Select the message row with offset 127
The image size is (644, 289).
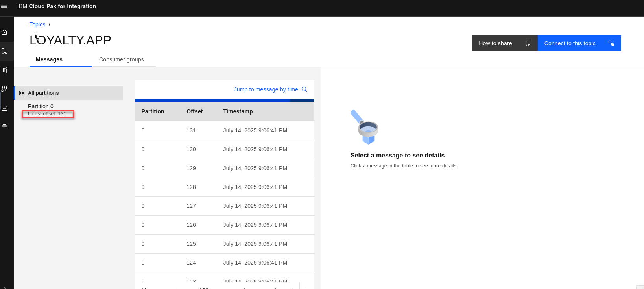(x=224, y=206)
